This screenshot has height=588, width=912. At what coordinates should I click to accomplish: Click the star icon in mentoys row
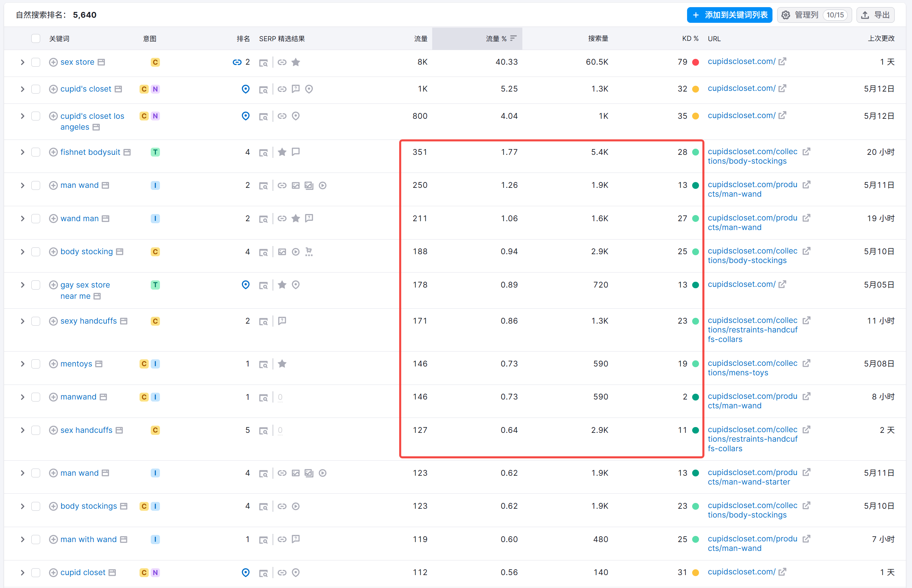click(282, 364)
